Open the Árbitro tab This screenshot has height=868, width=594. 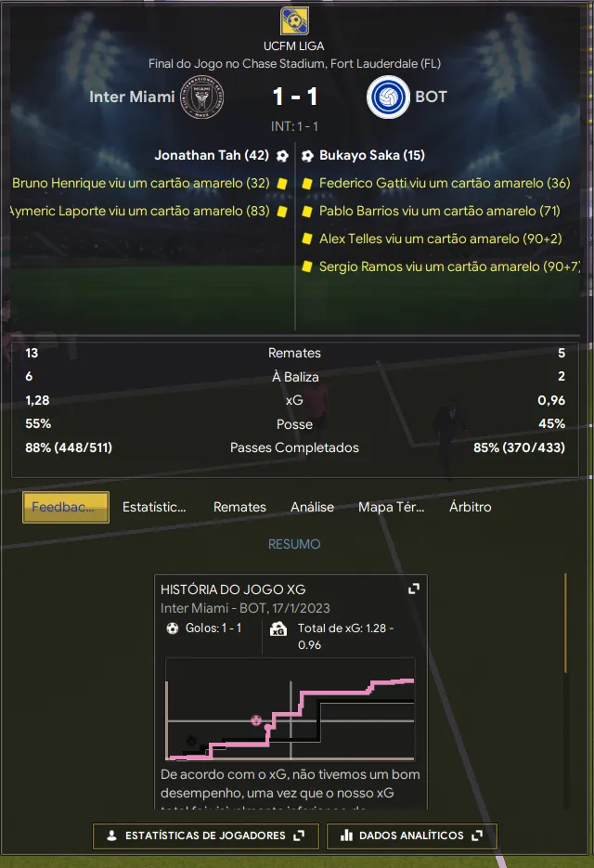pyautogui.click(x=470, y=507)
